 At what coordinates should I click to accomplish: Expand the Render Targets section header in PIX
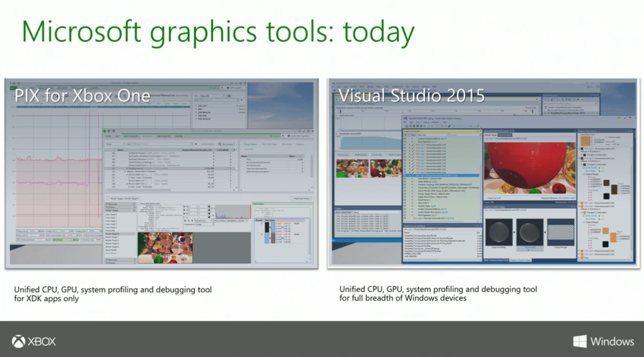120,210
